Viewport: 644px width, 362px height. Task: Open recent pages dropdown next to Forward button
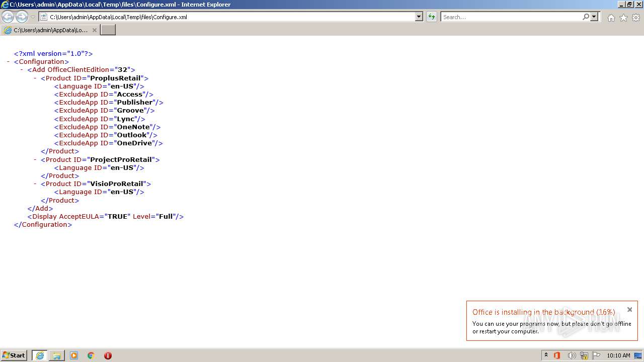33,17
